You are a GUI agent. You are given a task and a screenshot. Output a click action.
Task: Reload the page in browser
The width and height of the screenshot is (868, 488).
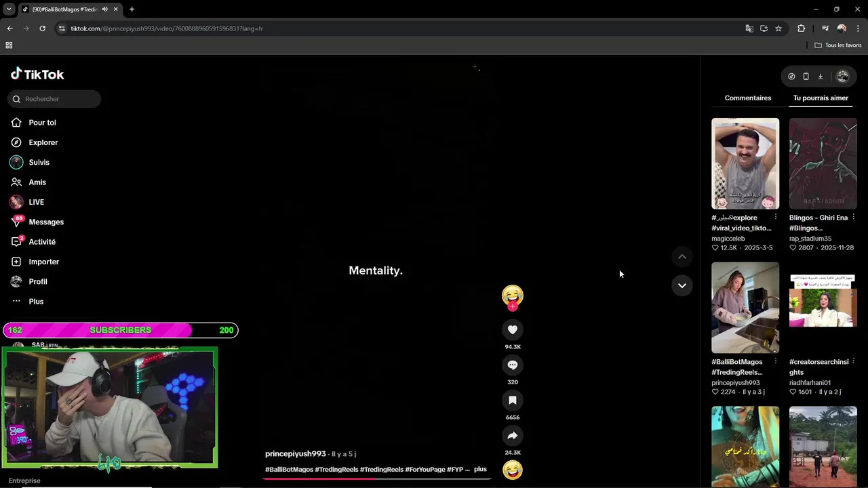tap(42, 28)
